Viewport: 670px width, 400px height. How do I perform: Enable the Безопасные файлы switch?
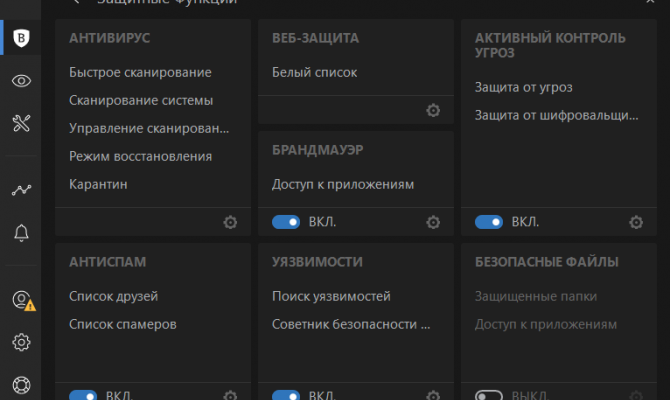[489, 395]
